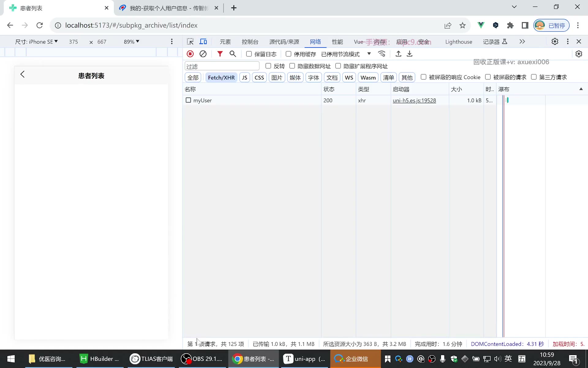588x368 pixels.
Task: Switch to Console tab
Action: [250, 42]
